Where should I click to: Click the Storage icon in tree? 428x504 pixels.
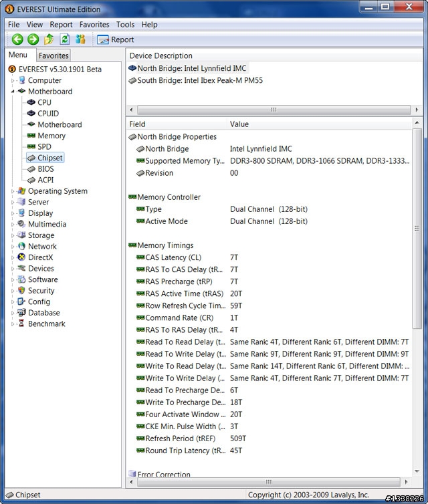21,235
